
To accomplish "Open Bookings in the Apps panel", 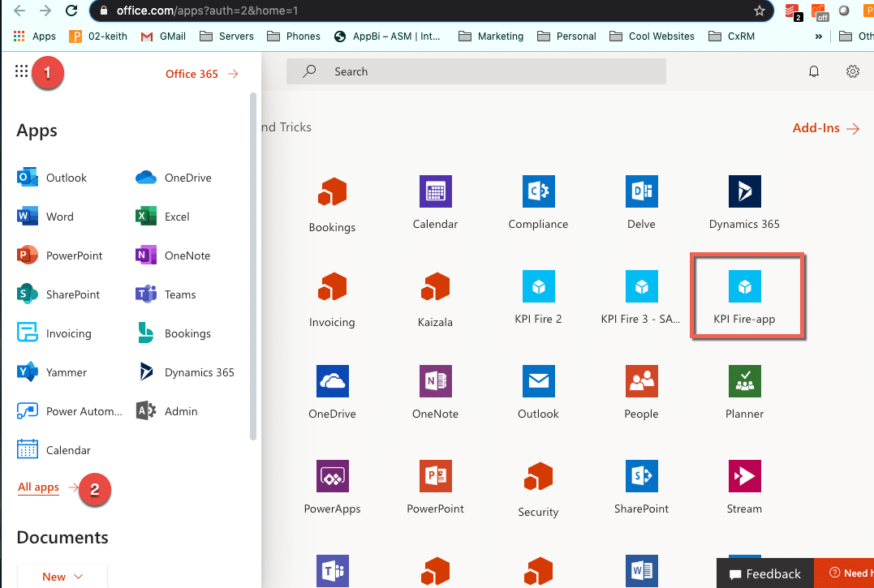I will (174, 333).
